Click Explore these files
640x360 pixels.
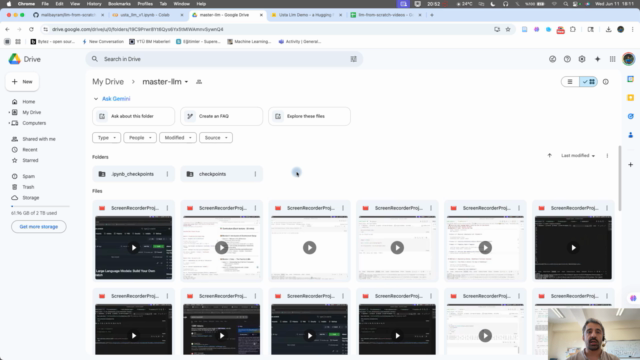pyautogui.click(x=309, y=116)
